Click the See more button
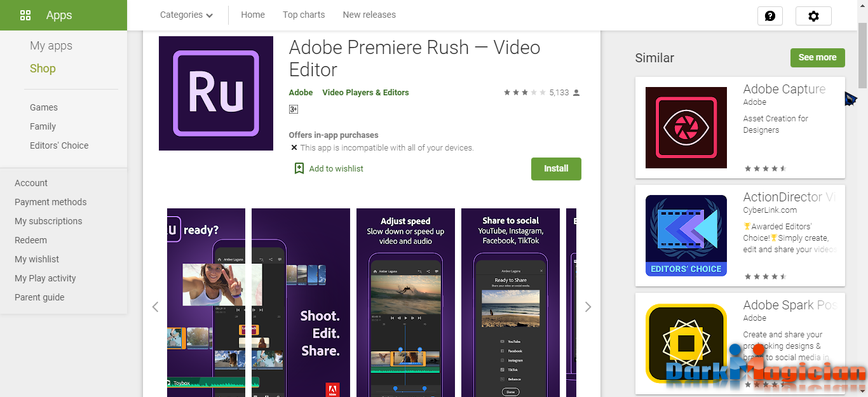Viewport: 868px width, 397px height. [x=817, y=57]
